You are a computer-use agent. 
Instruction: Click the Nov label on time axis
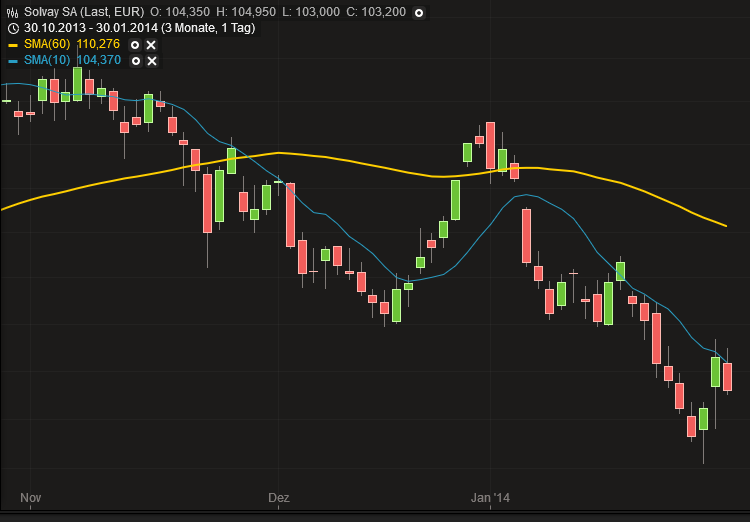click(31, 498)
